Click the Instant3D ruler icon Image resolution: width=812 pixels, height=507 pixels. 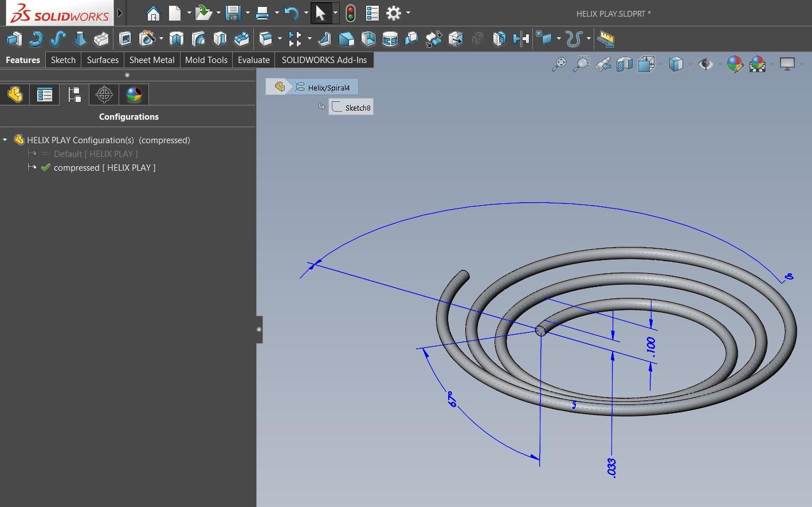605,39
